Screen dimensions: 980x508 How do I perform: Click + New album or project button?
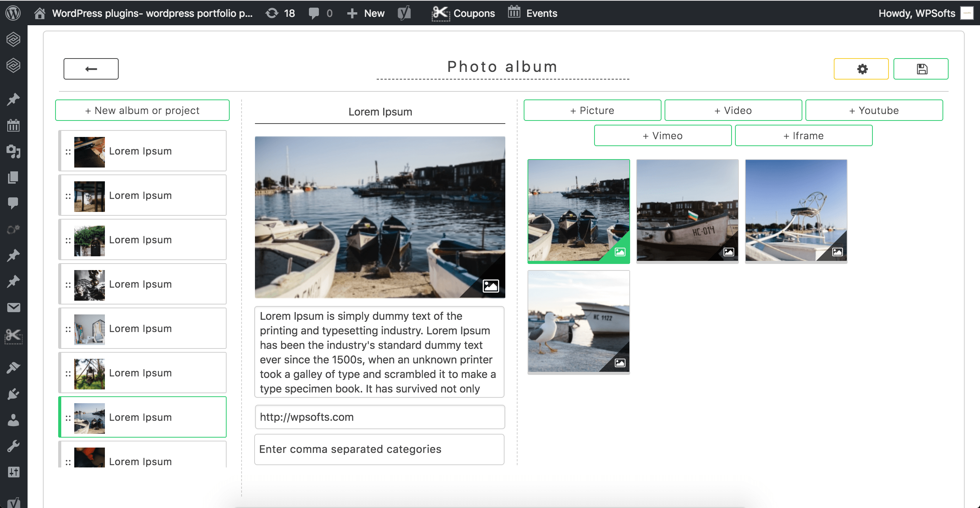pos(142,111)
